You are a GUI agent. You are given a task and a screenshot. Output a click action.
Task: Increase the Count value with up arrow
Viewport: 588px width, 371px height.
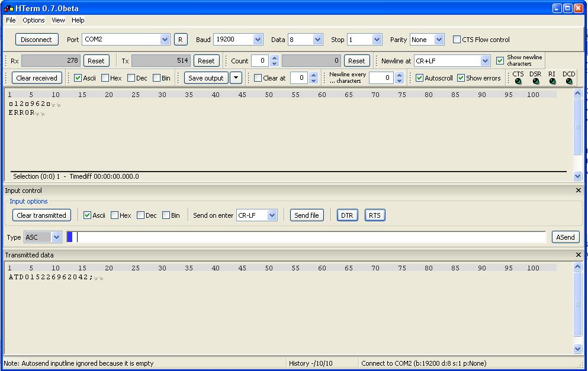pyautogui.click(x=275, y=58)
